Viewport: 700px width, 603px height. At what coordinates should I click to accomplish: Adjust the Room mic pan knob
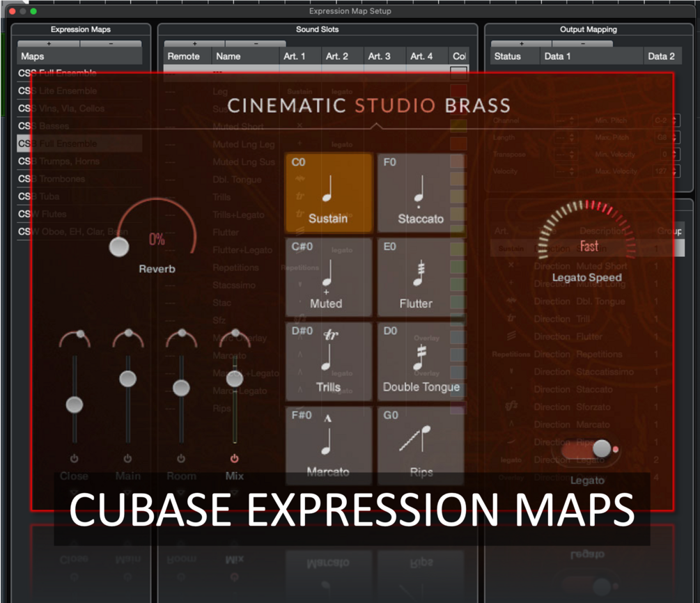pyautogui.click(x=182, y=338)
